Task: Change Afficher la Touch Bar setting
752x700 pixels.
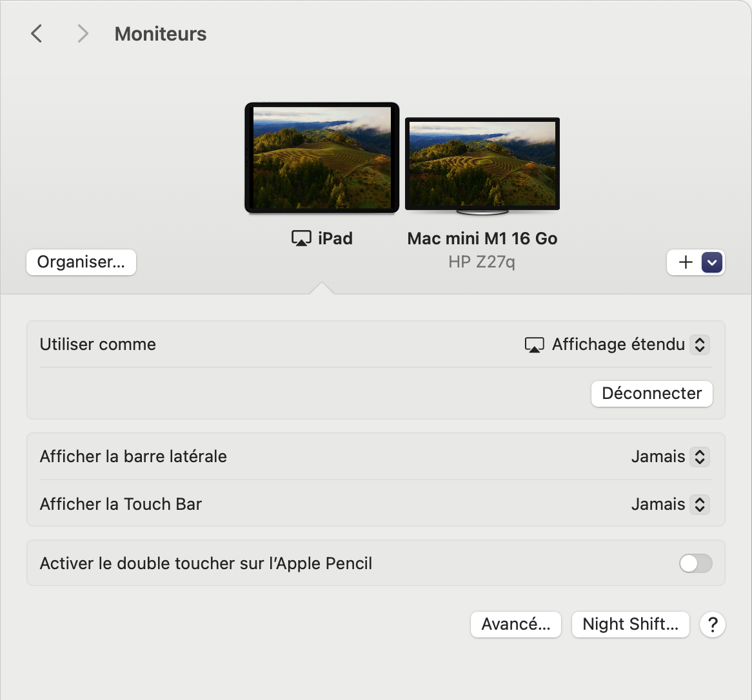Action: coord(670,505)
